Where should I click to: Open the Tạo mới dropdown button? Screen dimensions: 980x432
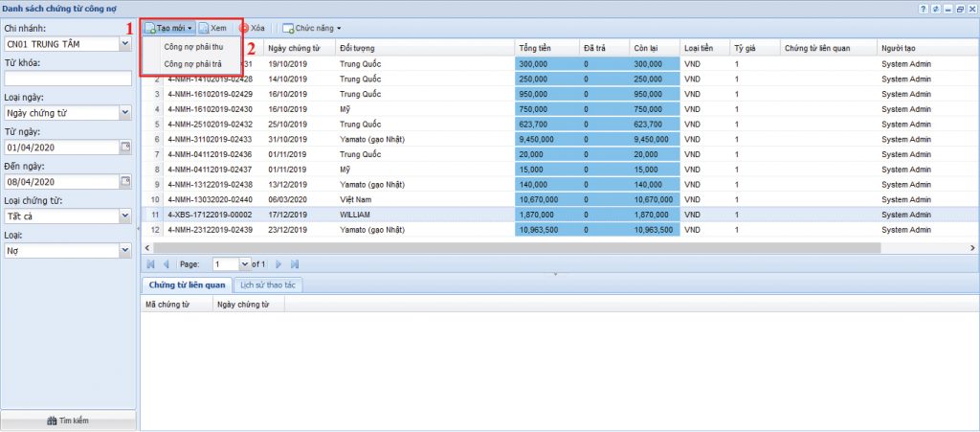pos(169,28)
